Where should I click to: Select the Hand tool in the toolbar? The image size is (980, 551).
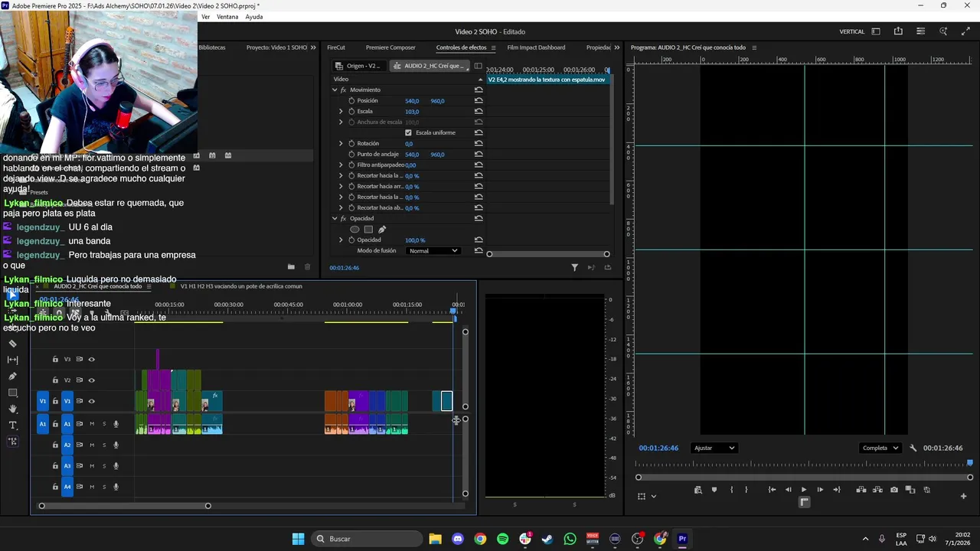(x=12, y=409)
